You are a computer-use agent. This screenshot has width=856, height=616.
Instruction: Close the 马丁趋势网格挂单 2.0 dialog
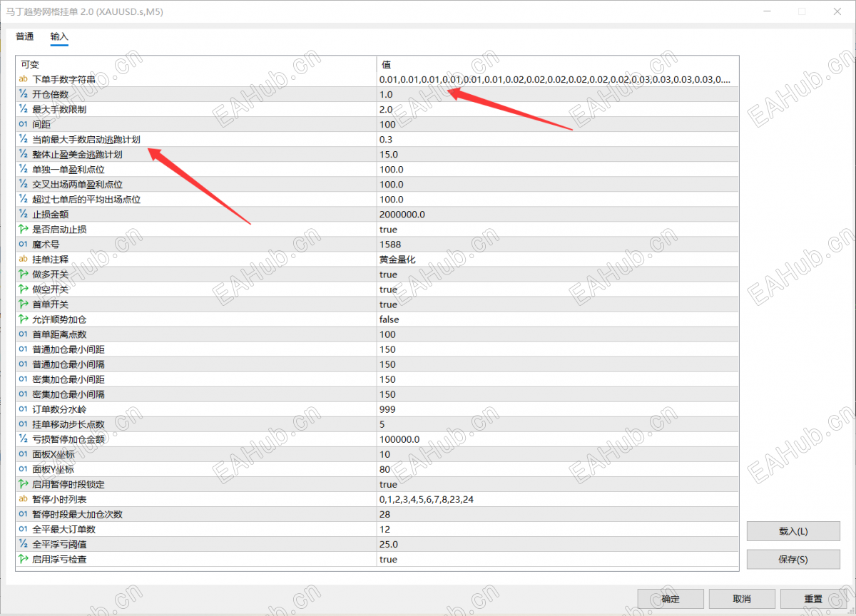[836, 11]
